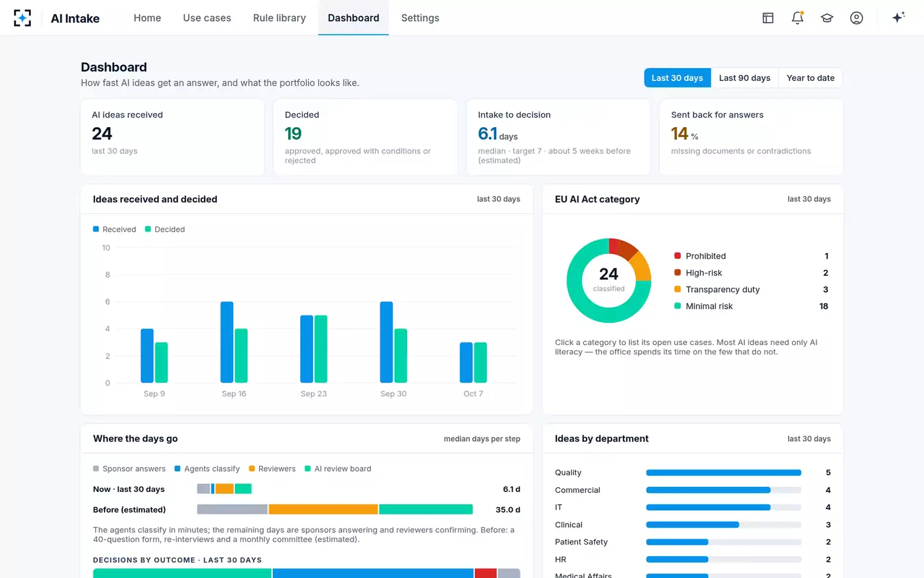Open the Settings tab
The image size is (924, 578).
coord(420,18)
